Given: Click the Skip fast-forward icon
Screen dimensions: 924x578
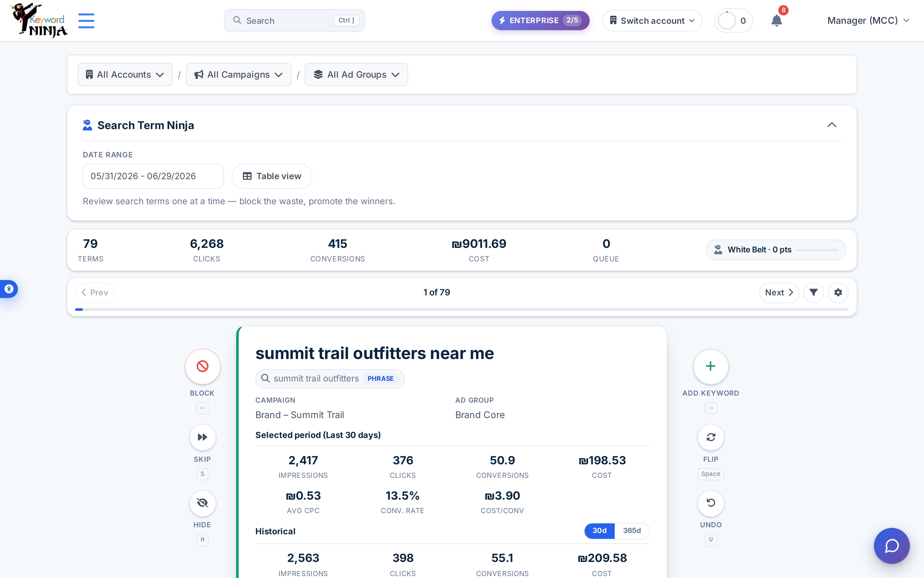Looking at the screenshot, I should pos(202,437).
